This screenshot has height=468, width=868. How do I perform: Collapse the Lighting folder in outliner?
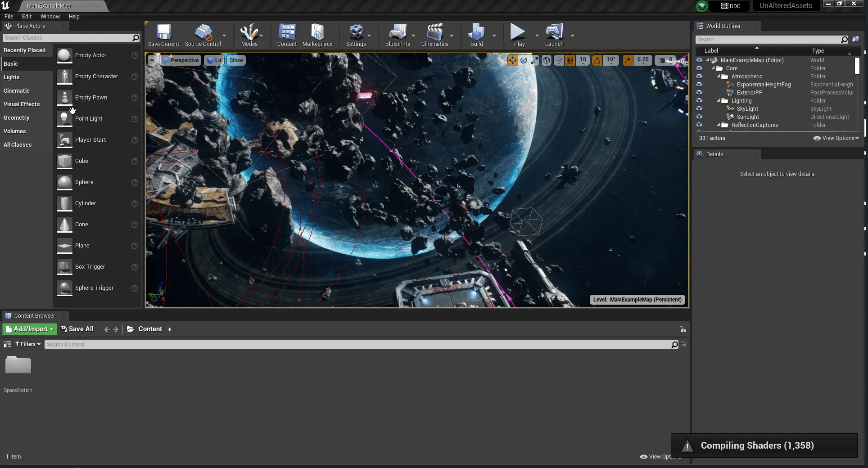coord(719,101)
